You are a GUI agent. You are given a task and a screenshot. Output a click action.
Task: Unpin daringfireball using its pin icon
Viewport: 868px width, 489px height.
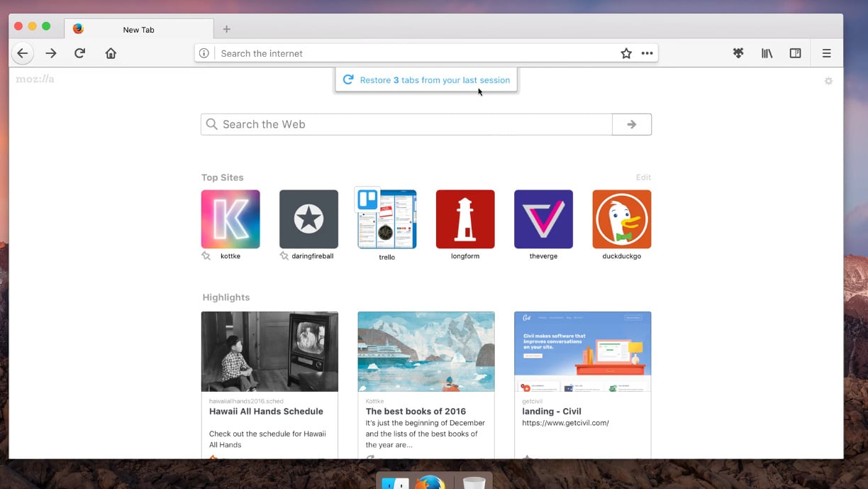[284, 256]
